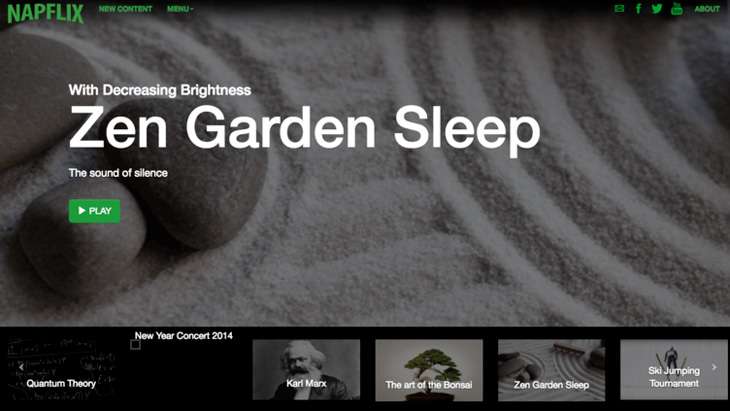The image size is (730, 411).
Task: Click the Zen Garden Sleep headline
Action: (304, 128)
